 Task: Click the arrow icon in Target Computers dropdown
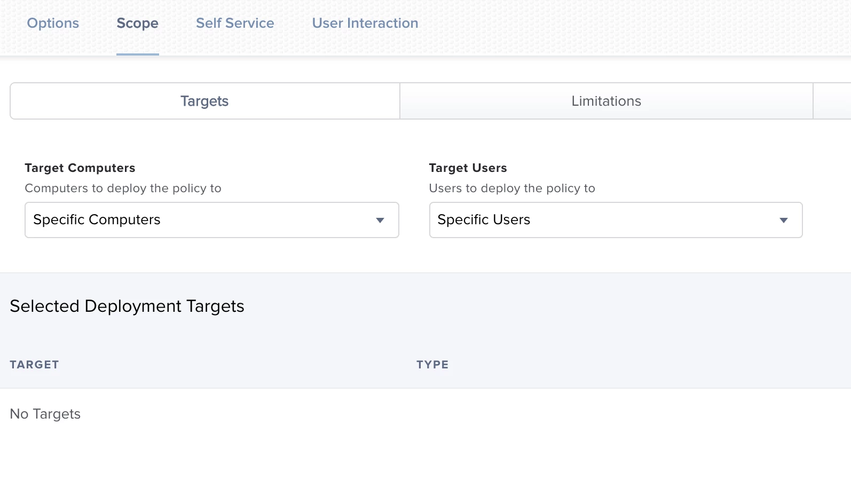coord(380,220)
